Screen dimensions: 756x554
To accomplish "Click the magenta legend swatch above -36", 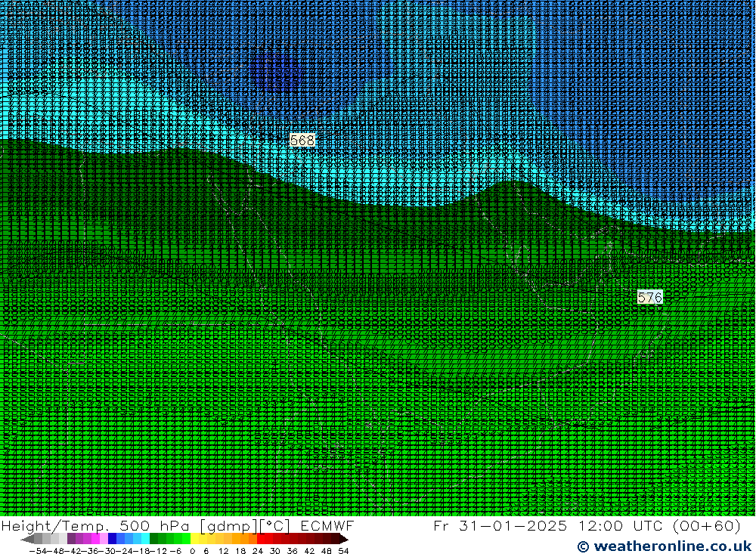I will click(95, 539).
